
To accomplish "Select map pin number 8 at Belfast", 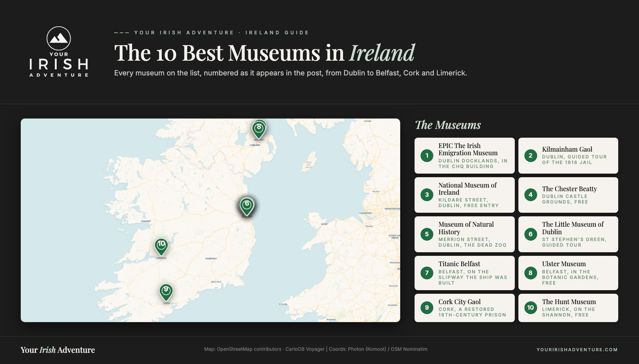I will point(259,130).
